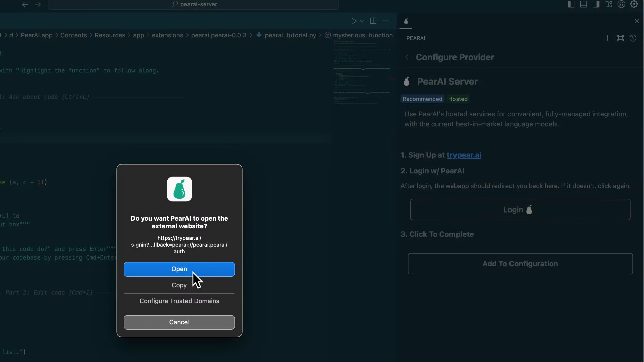Screen dimensions: 644x362
Task: Select PearAI.app in the breadcrumb
Action: pyautogui.click(x=37, y=35)
